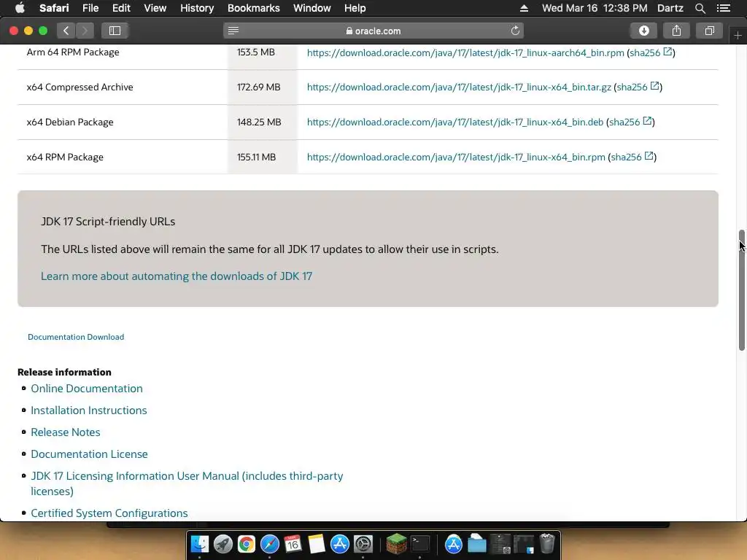Show downloads with the toolbar download icon
The width and height of the screenshot is (747, 560).
pyautogui.click(x=643, y=31)
